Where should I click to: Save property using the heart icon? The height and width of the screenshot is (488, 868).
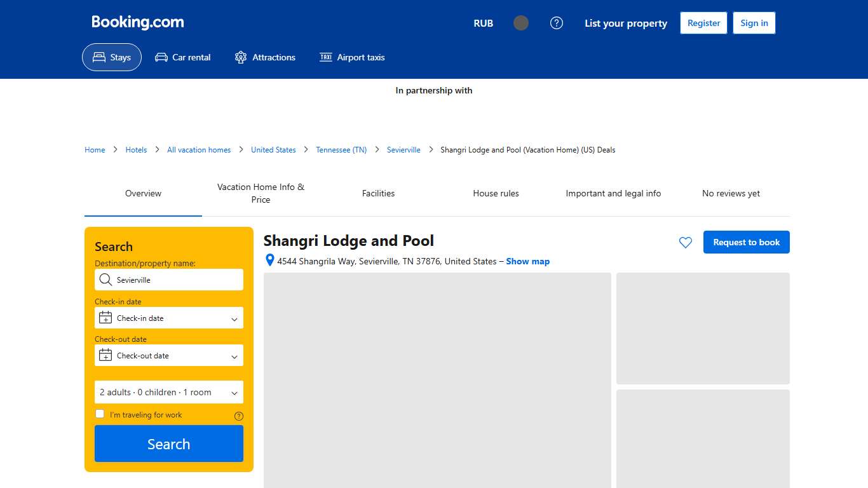(685, 242)
